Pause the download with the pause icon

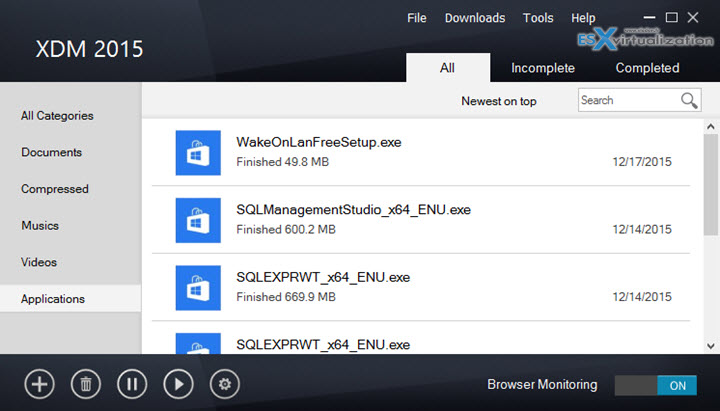[x=132, y=384]
